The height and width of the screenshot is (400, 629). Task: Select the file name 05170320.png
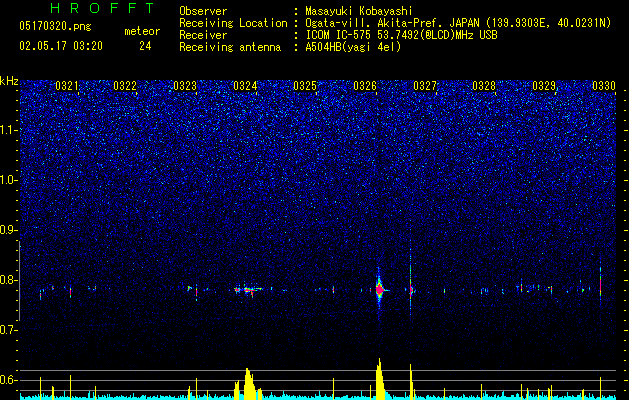(x=55, y=27)
